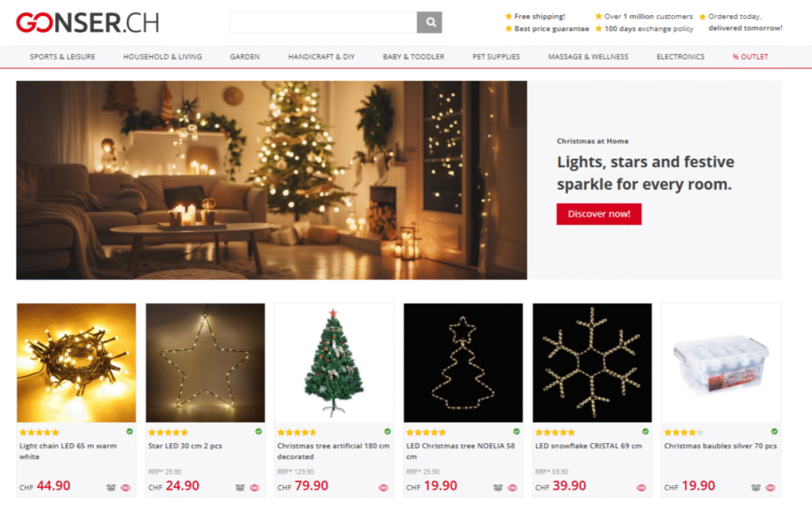Open the Sports & Leisure menu
Viewport: 812px width, 508px height.
click(63, 57)
